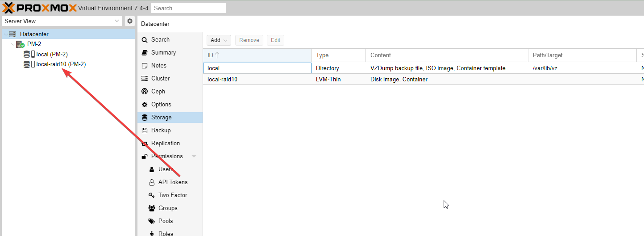
Task: Open the Summary menu item
Action: click(x=170, y=53)
